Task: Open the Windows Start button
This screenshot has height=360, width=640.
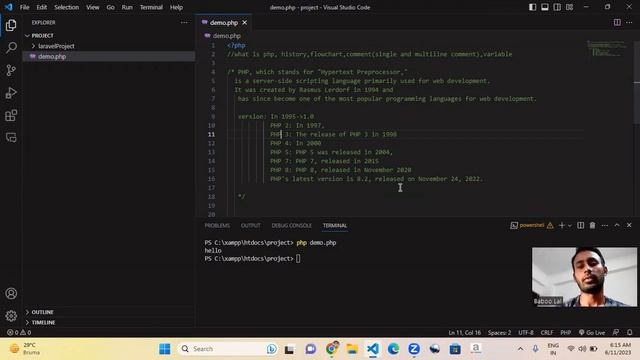Action: [165, 349]
